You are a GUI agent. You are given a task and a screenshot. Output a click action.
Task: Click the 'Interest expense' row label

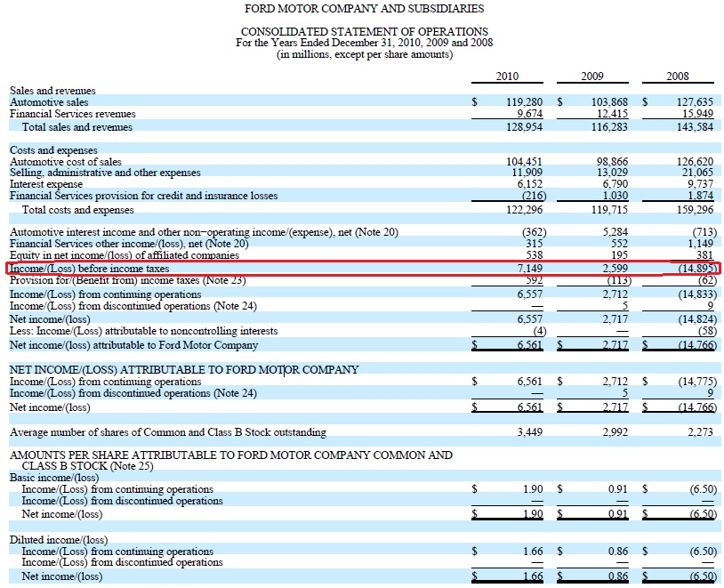tap(46, 184)
